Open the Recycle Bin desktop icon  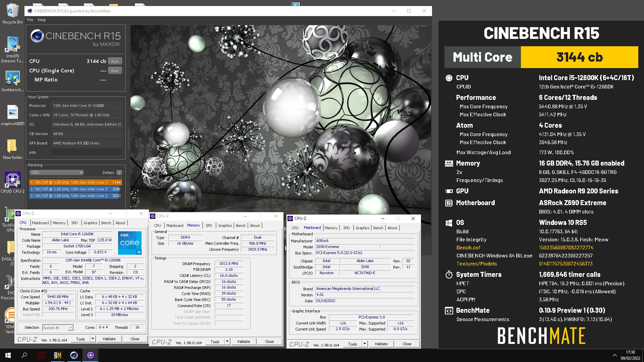tap(12, 13)
